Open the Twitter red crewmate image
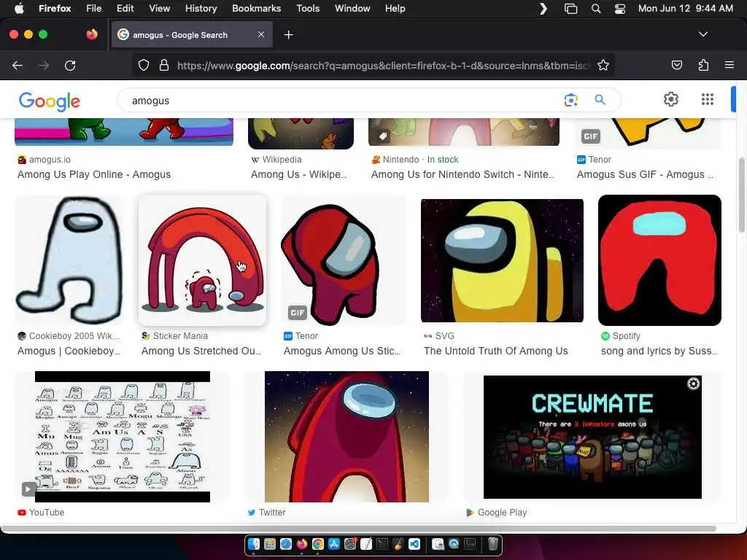 pos(347,437)
